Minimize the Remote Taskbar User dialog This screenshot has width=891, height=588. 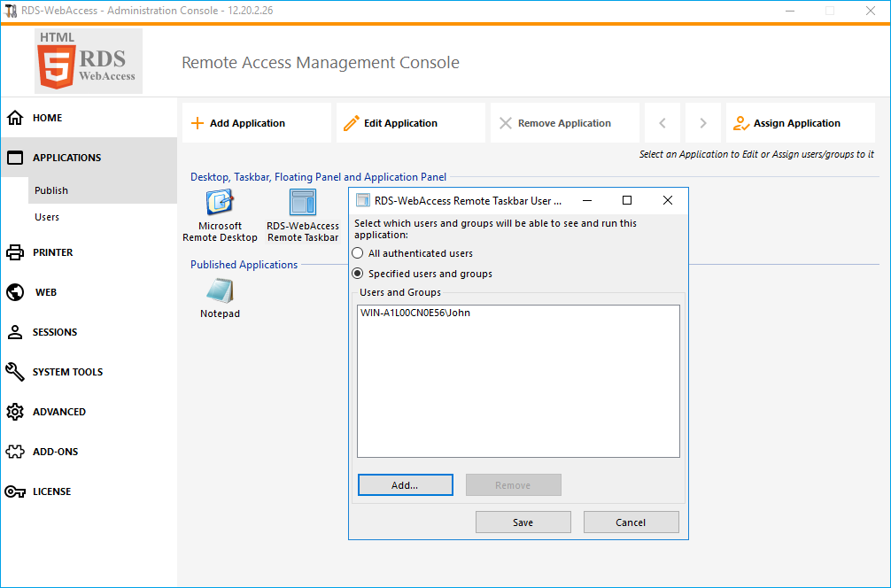(587, 200)
